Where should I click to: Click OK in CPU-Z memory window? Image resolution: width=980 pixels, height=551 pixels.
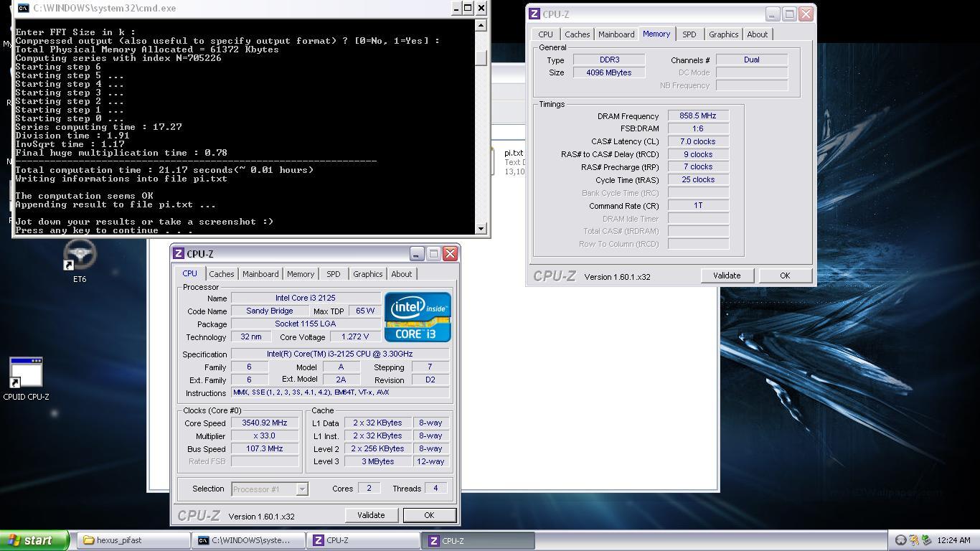tap(785, 275)
